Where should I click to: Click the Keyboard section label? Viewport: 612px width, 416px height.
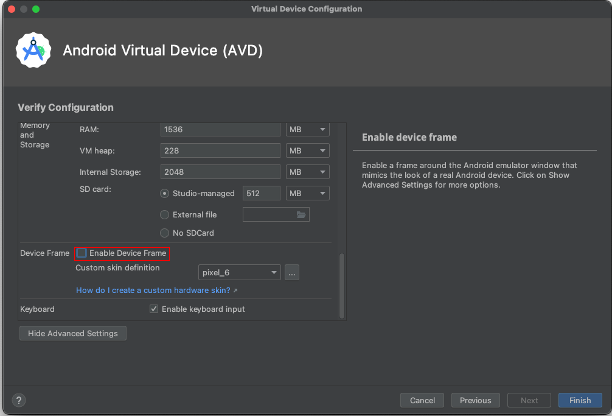tap(37, 309)
